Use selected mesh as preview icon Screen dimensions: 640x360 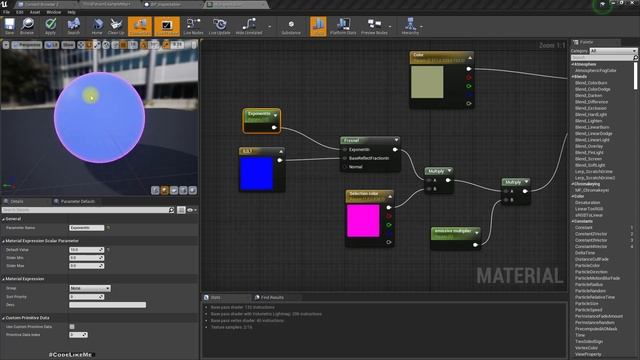coord(193,190)
